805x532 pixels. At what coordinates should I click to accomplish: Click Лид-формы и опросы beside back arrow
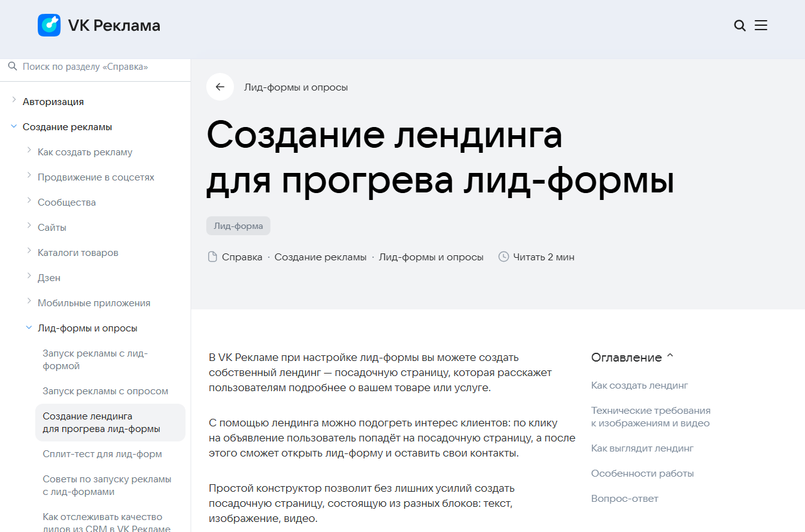tap(296, 87)
